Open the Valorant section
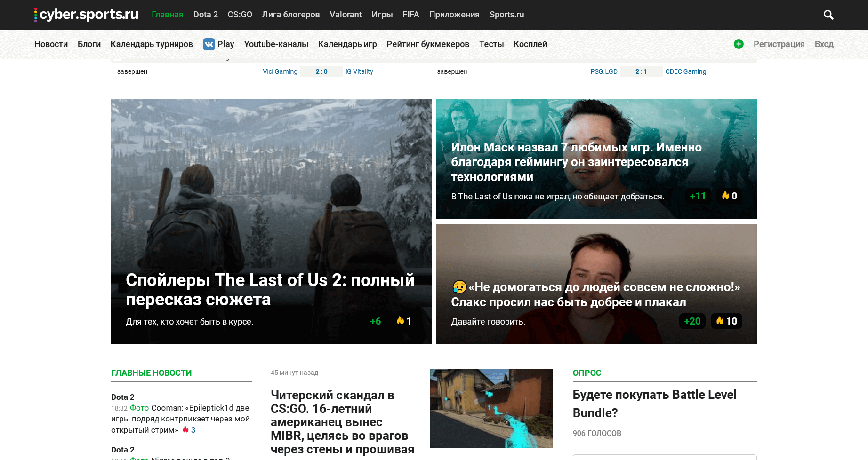Image resolution: width=868 pixels, height=460 pixels. (x=346, y=15)
